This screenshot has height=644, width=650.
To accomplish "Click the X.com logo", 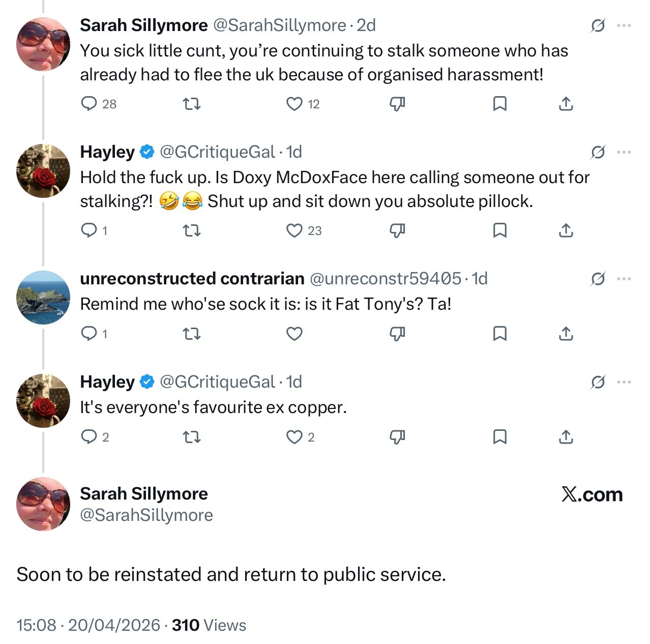I will click(x=592, y=494).
